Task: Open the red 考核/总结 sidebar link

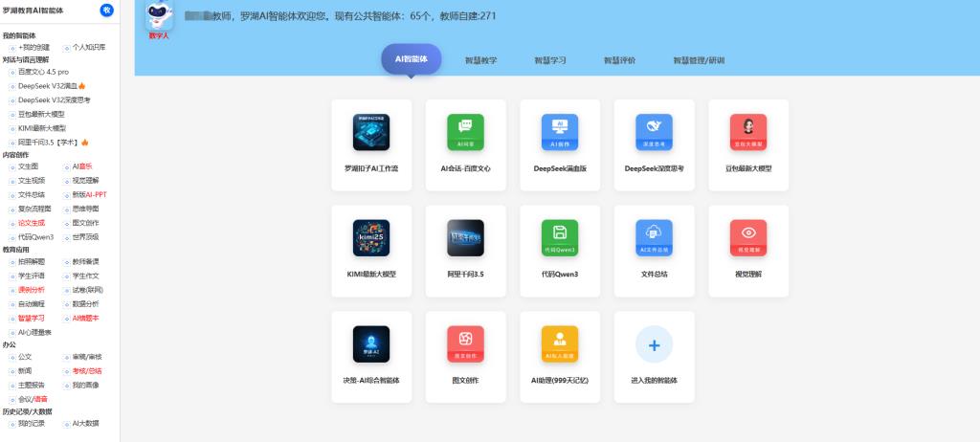Action: (86, 371)
